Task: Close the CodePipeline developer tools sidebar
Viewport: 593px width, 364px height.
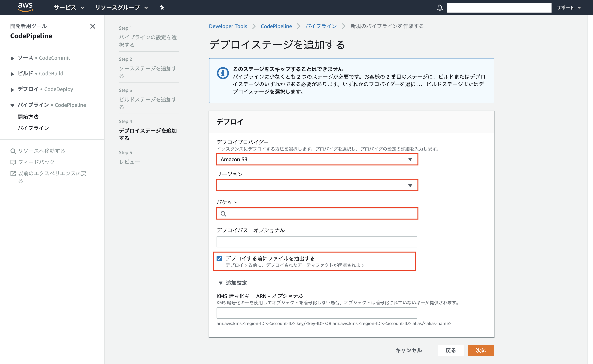Action: (x=93, y=26)
